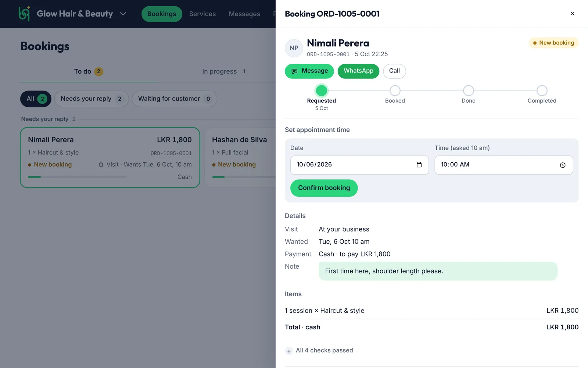Viewport: 588px width, 368px height.
Task: Open the Nimali Perera booking card
Action: (x=110, y=158)
